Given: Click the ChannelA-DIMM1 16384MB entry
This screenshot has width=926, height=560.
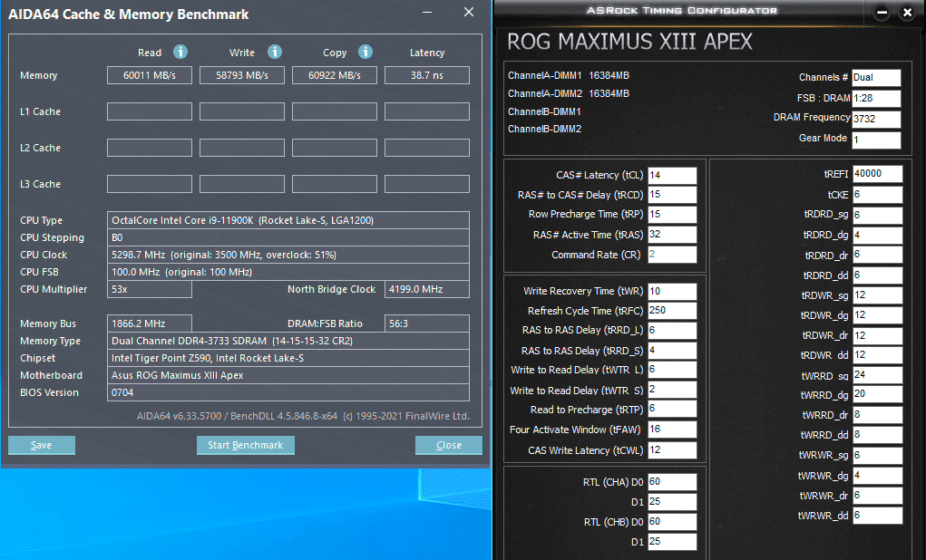Looking at the screenshot, I should coord(569,75).
